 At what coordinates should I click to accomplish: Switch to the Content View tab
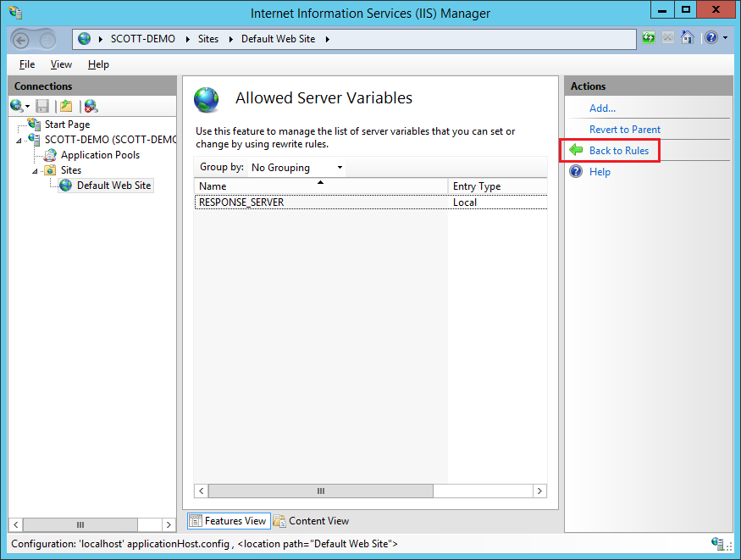(311, 521)
